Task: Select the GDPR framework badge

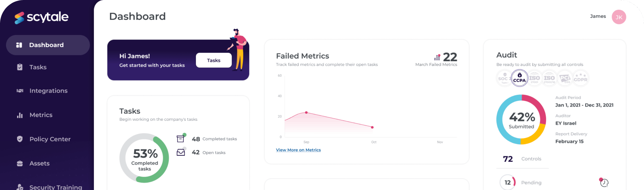Action: [x=580, y=78]
